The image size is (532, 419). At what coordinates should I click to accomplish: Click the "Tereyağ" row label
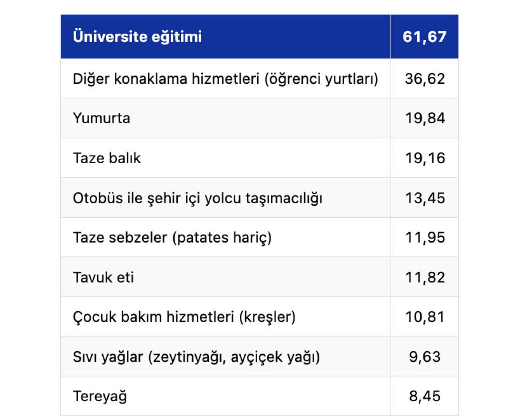click(100, 396)
